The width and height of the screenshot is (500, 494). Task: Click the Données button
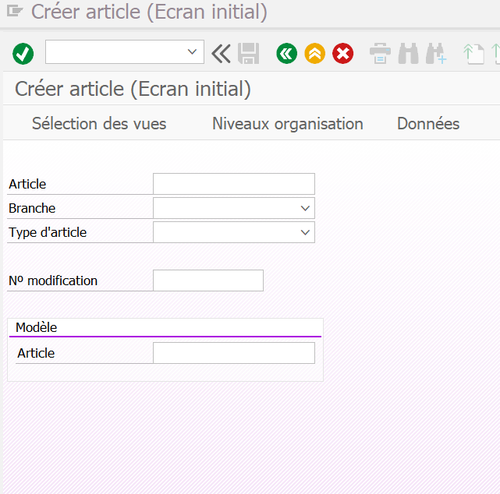click(x=428, y=124)
